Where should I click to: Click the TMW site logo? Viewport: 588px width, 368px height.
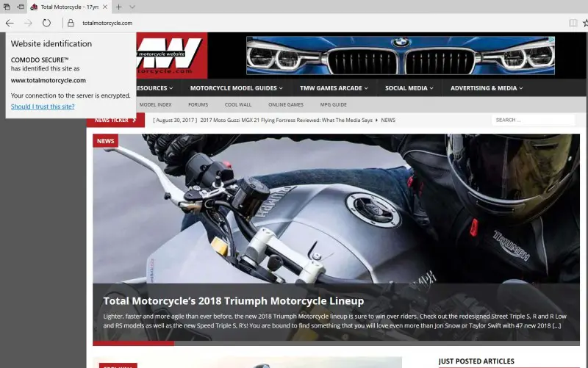tap(172, 55)
